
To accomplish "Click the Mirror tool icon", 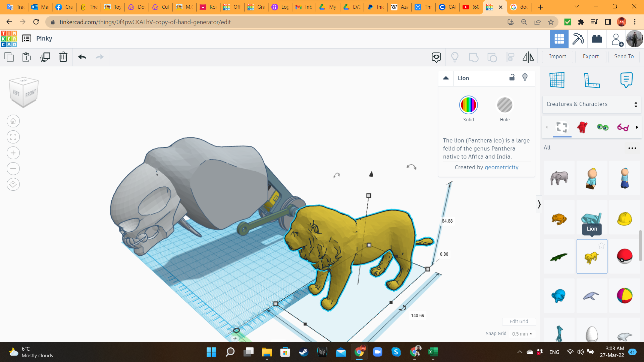I will (528, 57).
